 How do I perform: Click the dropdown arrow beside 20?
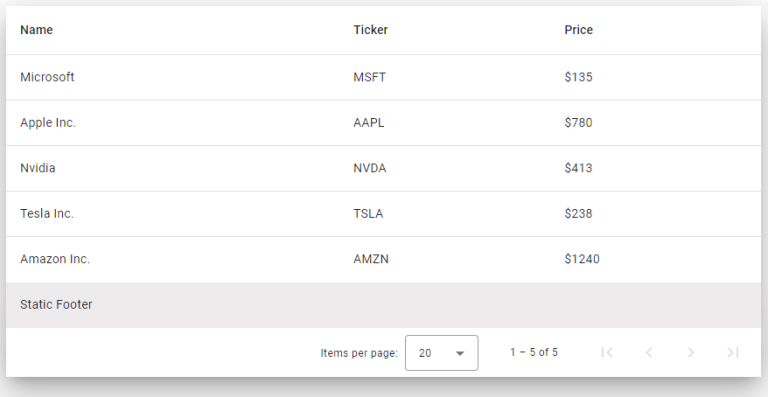pos(460,353)
